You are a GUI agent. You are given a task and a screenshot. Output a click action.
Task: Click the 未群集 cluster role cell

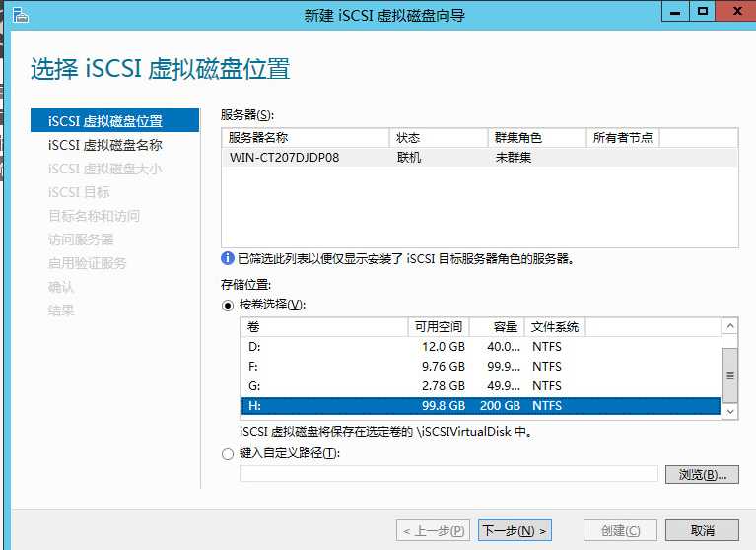514,158
